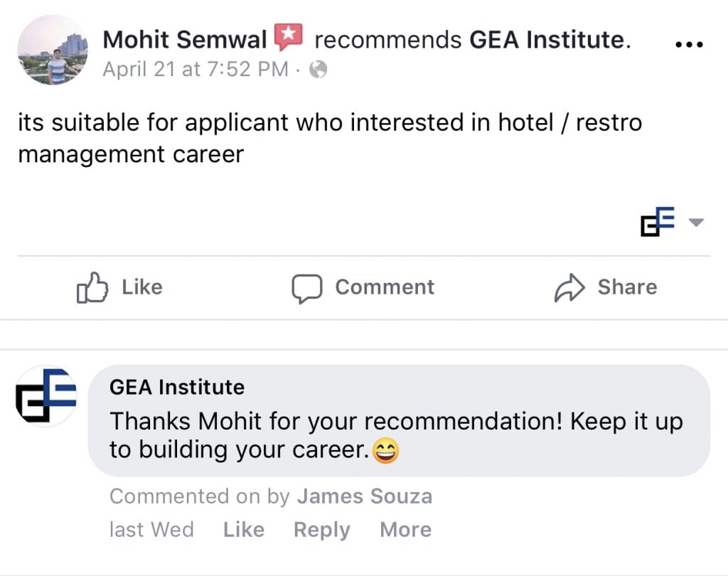The image size is (728, 576).
Task: Click the speech bubble Comment icon
Action: coord(307,288)
